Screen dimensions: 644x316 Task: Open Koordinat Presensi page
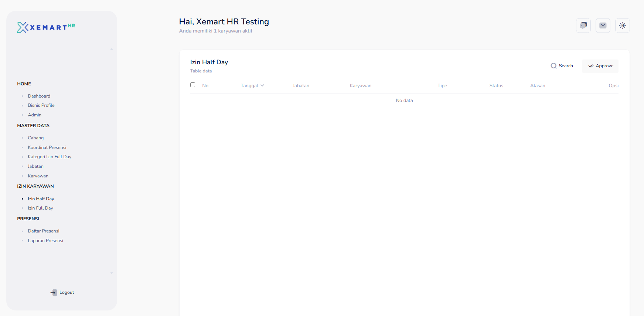point(47,147)
